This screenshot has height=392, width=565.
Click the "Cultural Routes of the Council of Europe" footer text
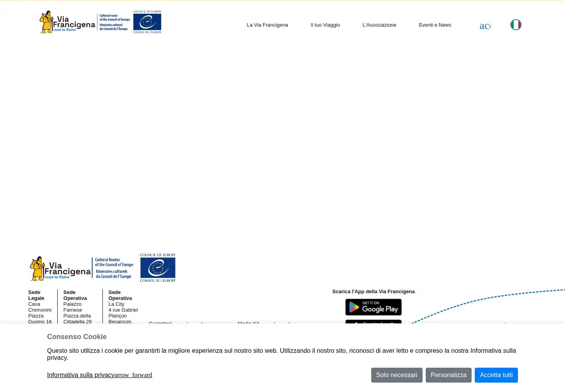pos(114,262)
